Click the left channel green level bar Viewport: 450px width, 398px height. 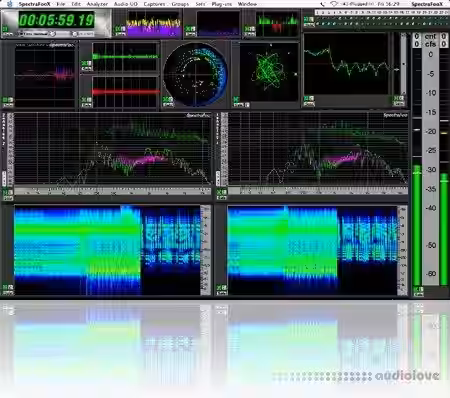click(417, 225)
